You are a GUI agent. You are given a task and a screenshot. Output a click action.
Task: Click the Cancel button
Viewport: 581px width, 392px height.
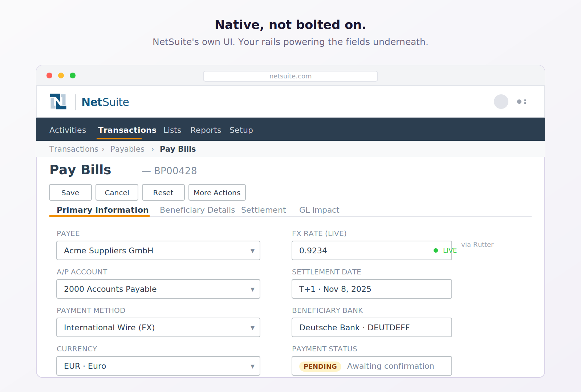point(117,192)
